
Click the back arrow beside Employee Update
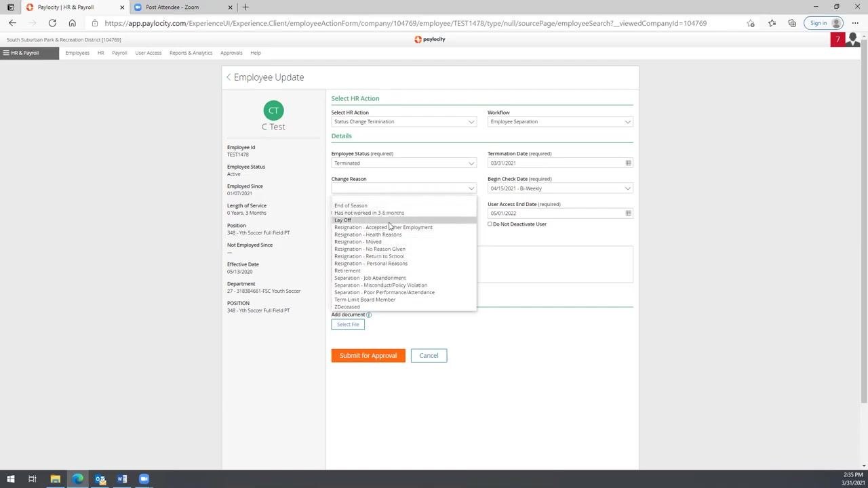[229, 77]
